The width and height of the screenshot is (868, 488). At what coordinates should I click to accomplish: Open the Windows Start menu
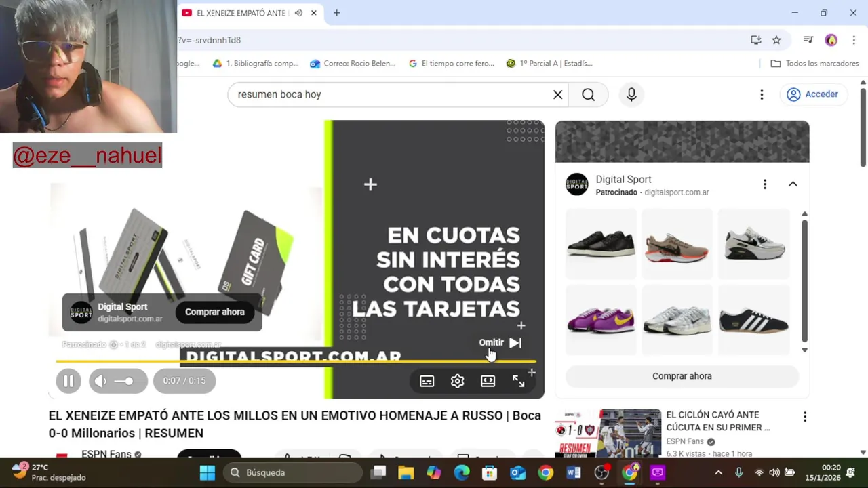click(208, 472)
